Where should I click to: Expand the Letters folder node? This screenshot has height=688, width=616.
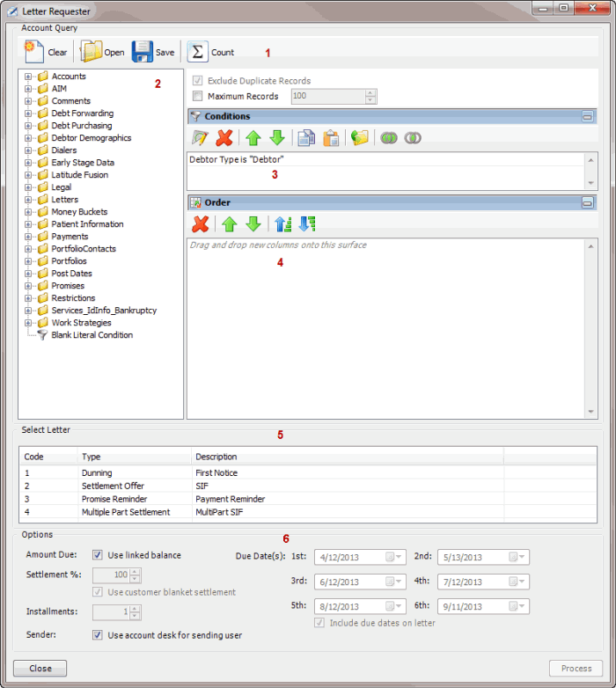pos(28,200)
